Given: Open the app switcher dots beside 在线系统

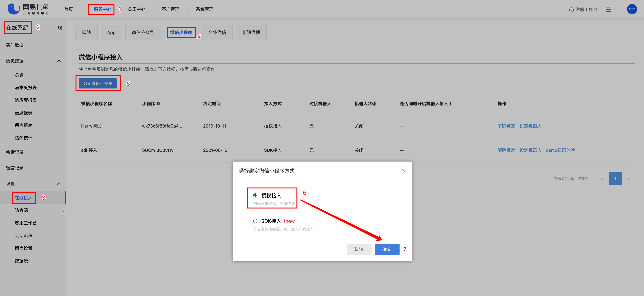Looking at the screenshot, I should point(60,28).
